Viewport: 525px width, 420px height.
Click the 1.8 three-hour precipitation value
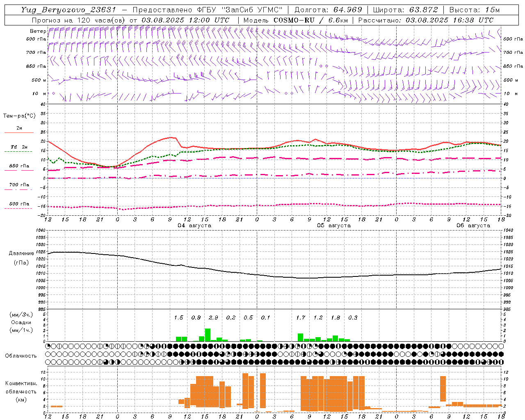(336, 318)
